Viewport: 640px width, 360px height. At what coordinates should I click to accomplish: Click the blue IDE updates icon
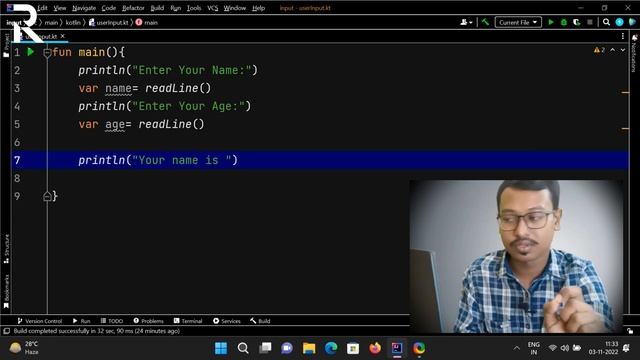coord(619,22)
